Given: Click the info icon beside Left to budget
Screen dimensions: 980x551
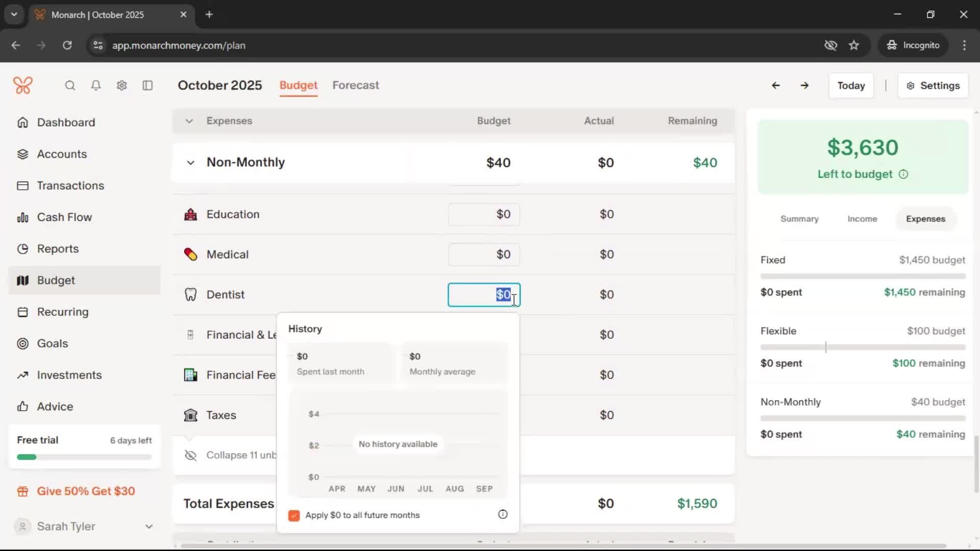Looking at the screenshot, I should coord(903,174).
